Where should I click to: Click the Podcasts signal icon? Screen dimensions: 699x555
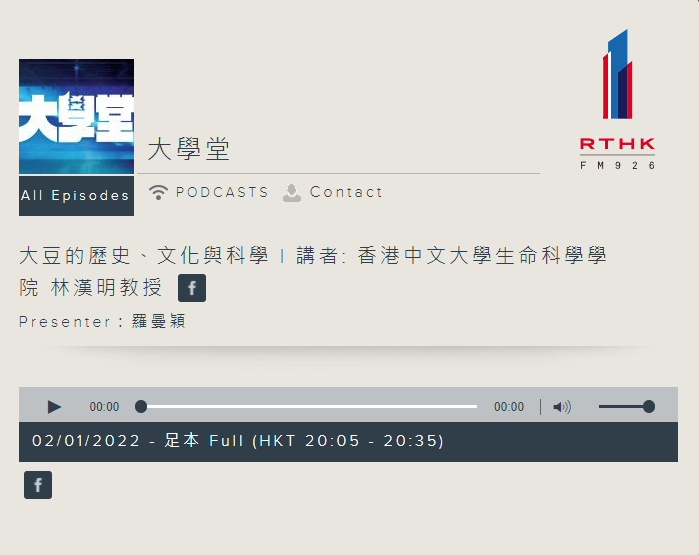pos(158,193)
